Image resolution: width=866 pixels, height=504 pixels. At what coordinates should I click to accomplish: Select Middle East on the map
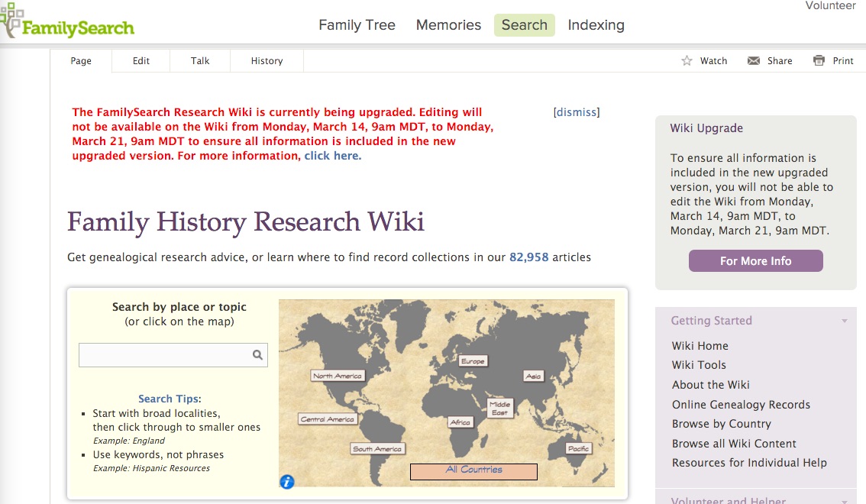(x=500, y=408)
